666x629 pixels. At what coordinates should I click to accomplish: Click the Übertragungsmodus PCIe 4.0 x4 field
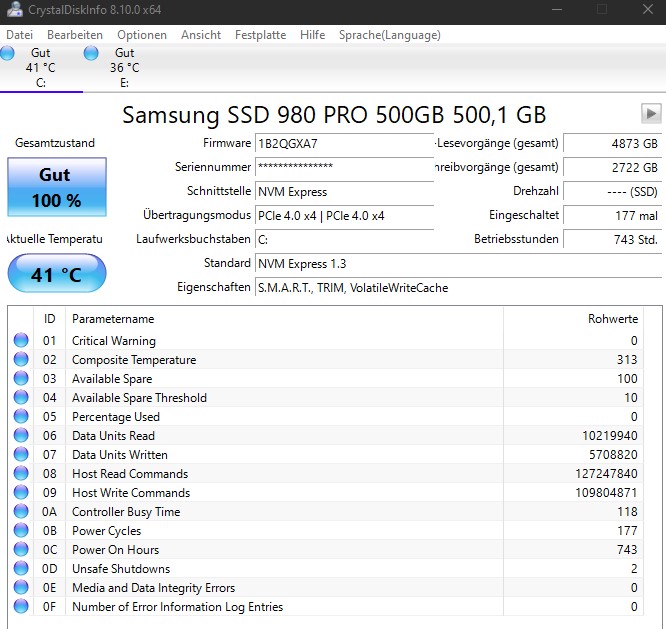(x=344, y=215)
